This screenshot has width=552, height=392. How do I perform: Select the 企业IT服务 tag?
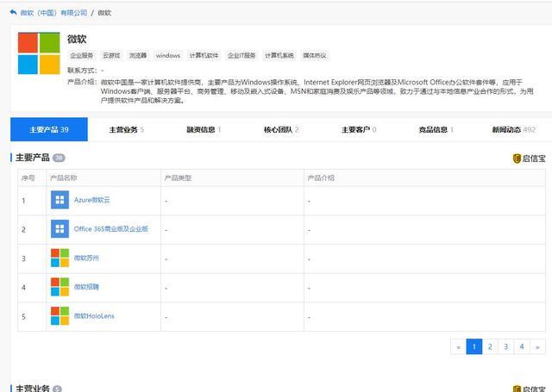[x=241, y=55]
